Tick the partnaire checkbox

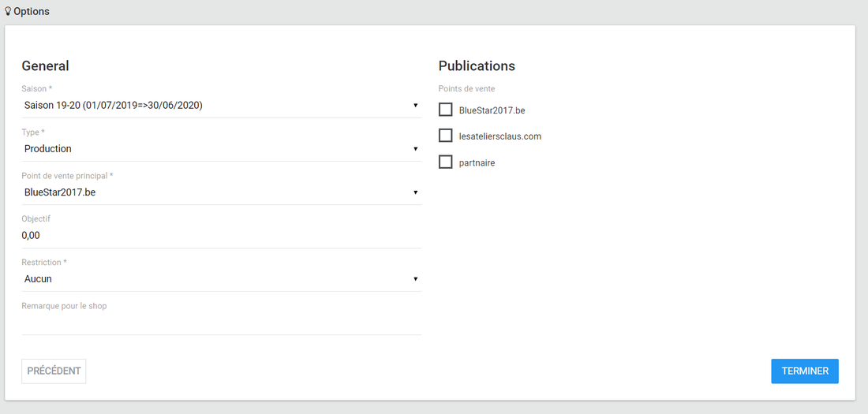tap(445, 162)
